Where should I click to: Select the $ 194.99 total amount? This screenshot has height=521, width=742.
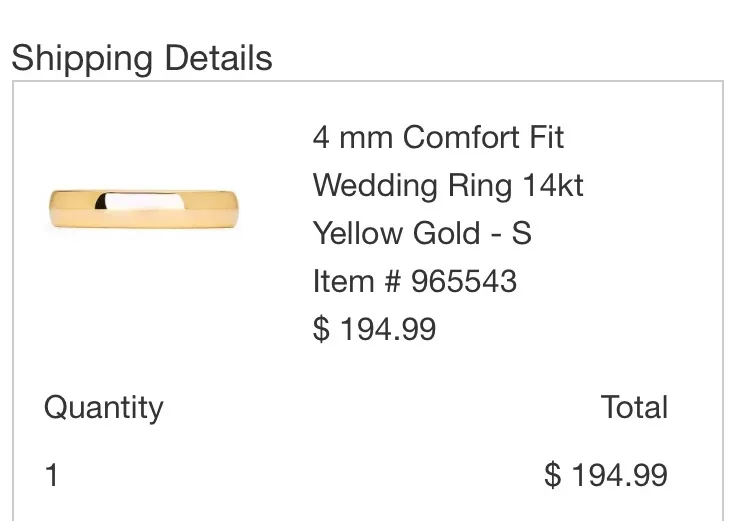point(606,475)
